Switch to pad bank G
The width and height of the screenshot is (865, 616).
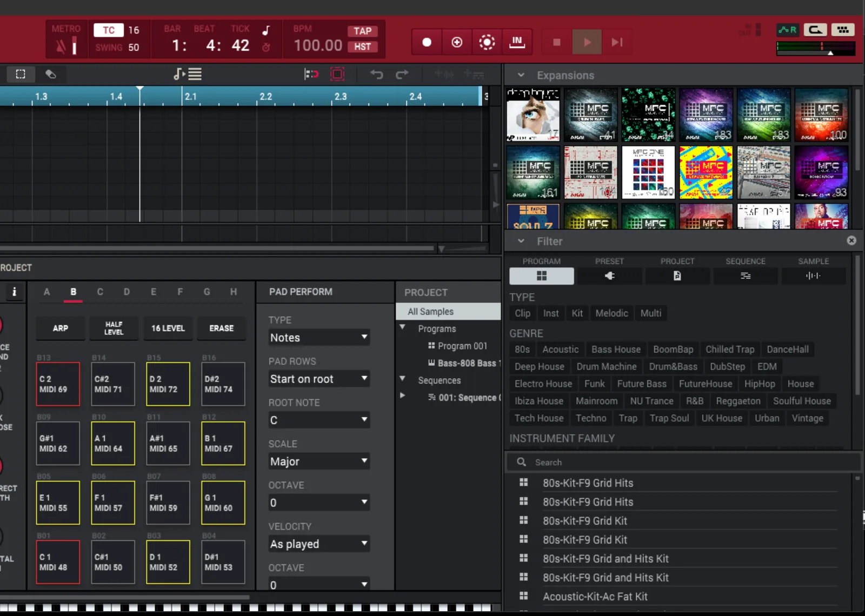[x=207, y=292]
